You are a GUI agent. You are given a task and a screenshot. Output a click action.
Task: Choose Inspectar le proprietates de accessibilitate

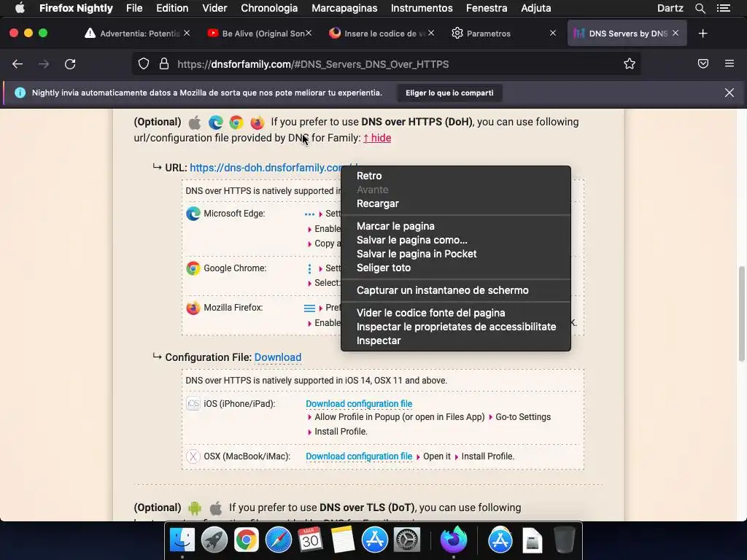tap(456, 327)
